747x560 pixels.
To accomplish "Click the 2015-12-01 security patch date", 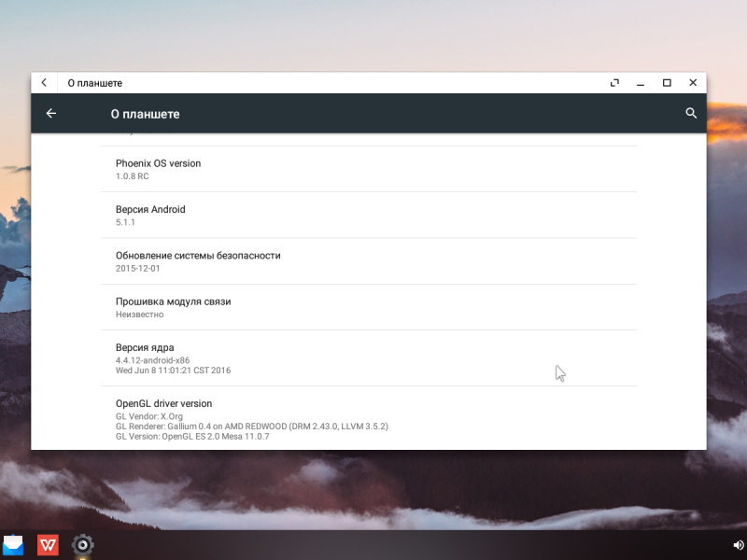I will [137, 269].
